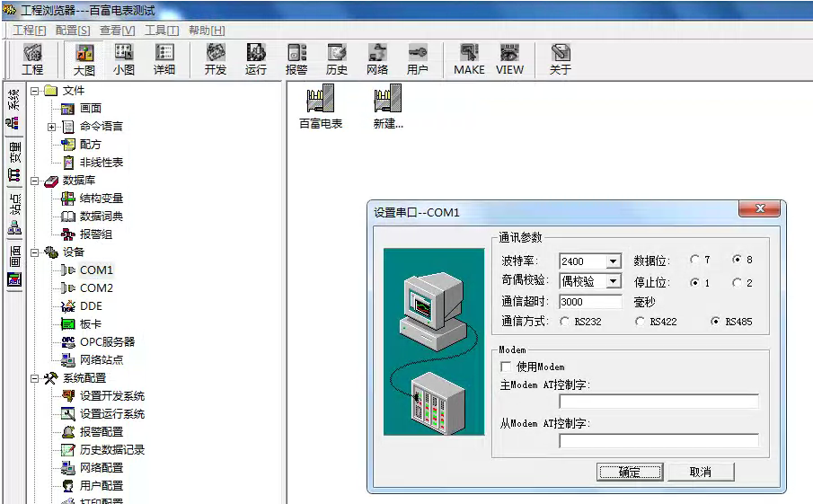Open the 报警 alarm toolbar icon
The width and height of the screenshot is (813, 504).
296,59
